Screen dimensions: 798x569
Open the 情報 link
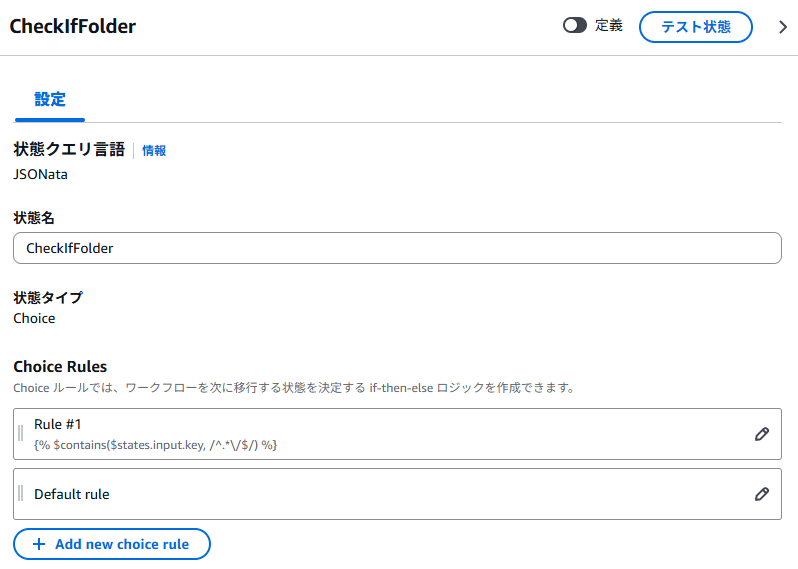tap(154, 151)
